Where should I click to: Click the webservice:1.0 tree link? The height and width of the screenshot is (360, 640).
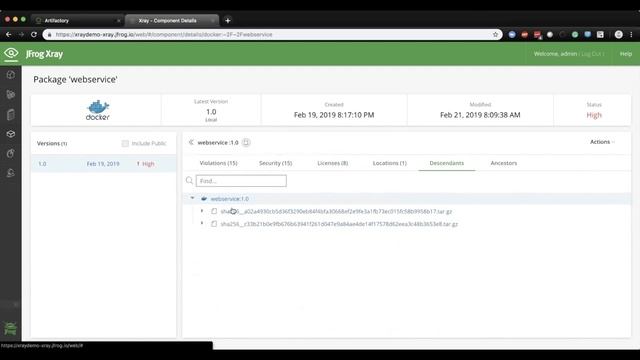pos(230,199)
